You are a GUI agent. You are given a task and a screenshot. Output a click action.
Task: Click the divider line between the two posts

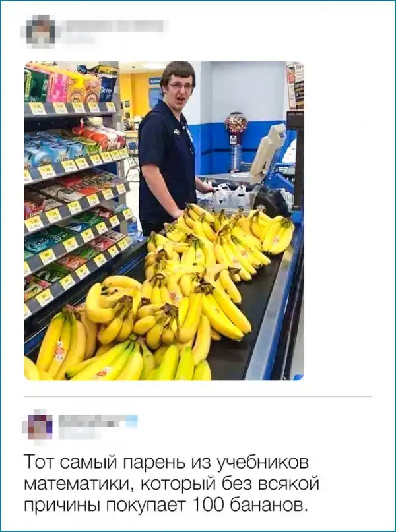(x=198, y=396)
